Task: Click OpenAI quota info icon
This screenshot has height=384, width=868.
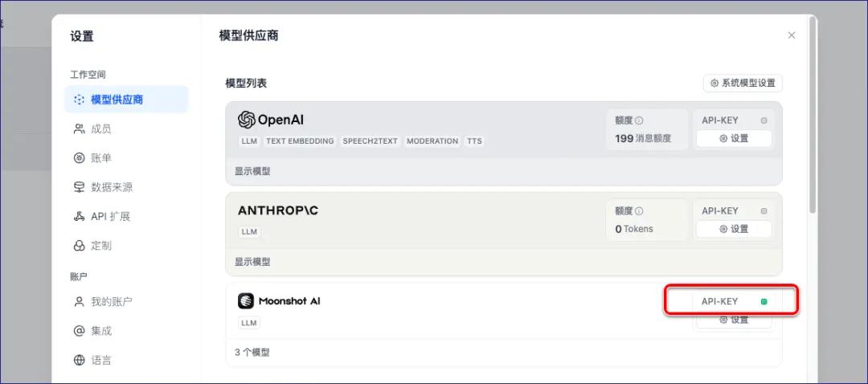Action: click(x=640, y=121)
